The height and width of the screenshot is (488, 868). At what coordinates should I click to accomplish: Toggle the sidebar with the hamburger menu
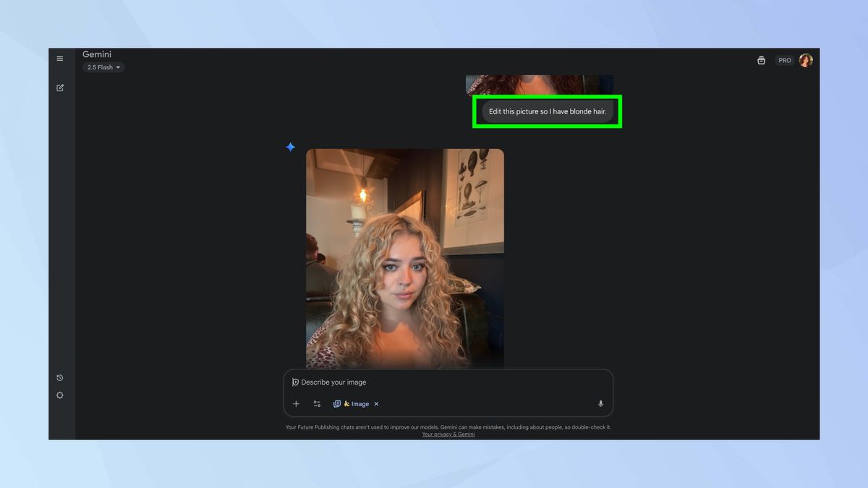tap(60, 59)
